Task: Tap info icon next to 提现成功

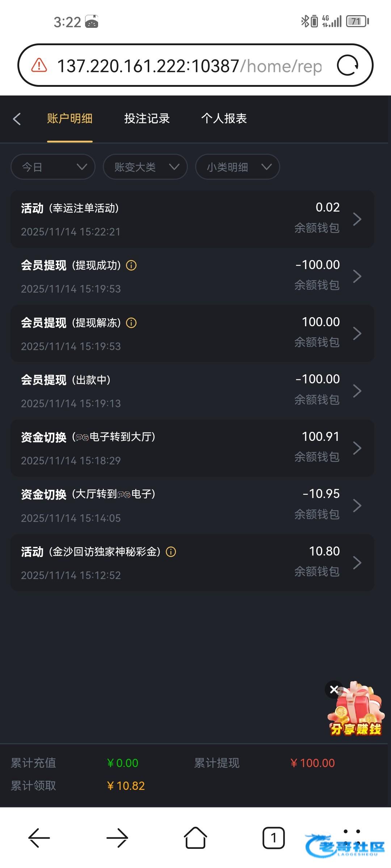Action: (131, 265)
